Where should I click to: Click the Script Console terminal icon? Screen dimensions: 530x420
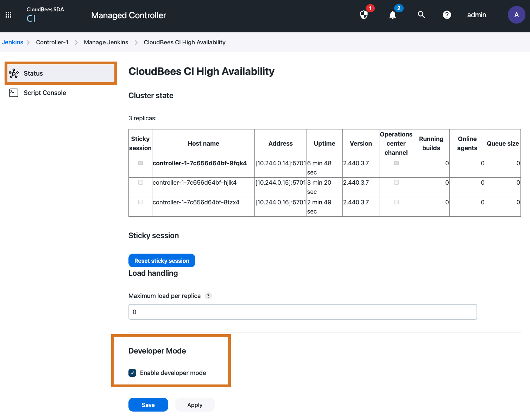click(x=14, y=93)
